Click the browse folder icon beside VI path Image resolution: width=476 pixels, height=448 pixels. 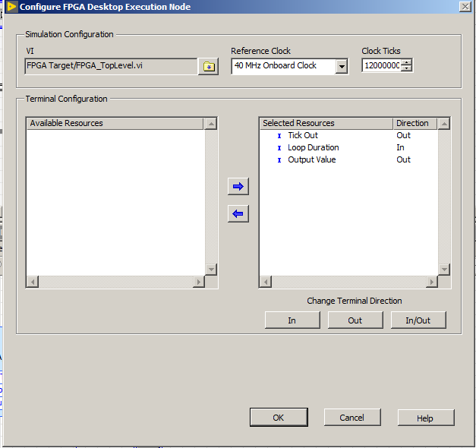coord(208,67)
